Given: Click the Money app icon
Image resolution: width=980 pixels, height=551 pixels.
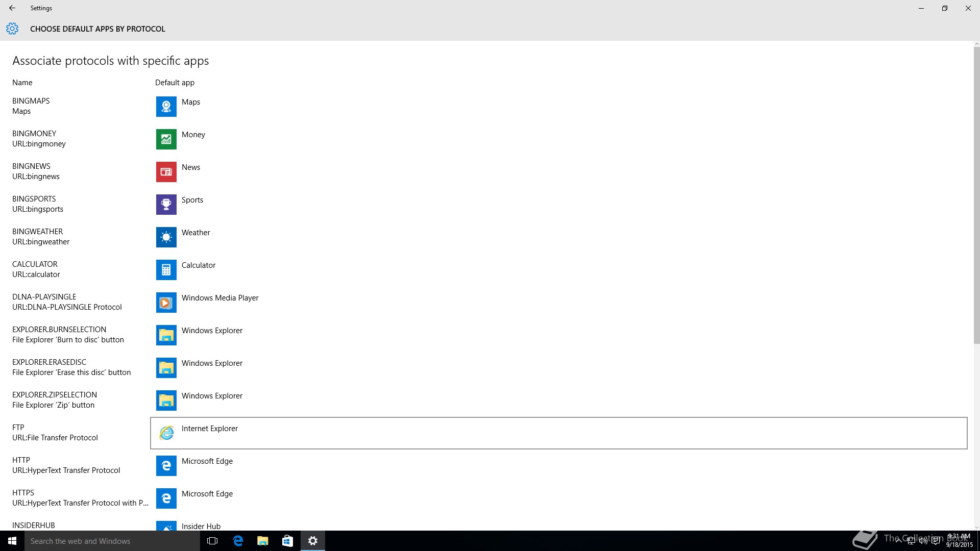Looking at the screenshot, I should pyautogui.click(x=166, y=139).
